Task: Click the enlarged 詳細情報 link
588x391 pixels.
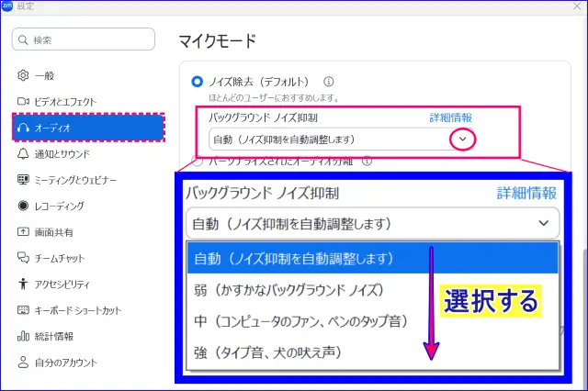Action: point(526,193)
